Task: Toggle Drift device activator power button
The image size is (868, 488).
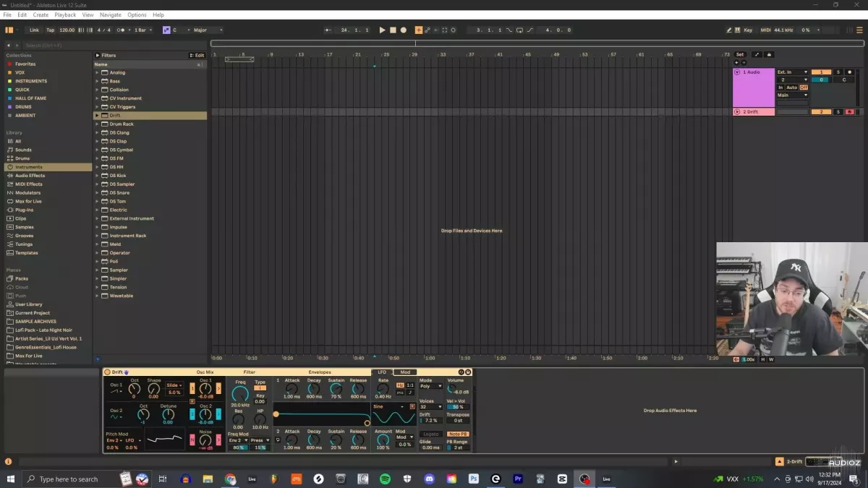Action: pyautogui.click(x=108, y=372)
